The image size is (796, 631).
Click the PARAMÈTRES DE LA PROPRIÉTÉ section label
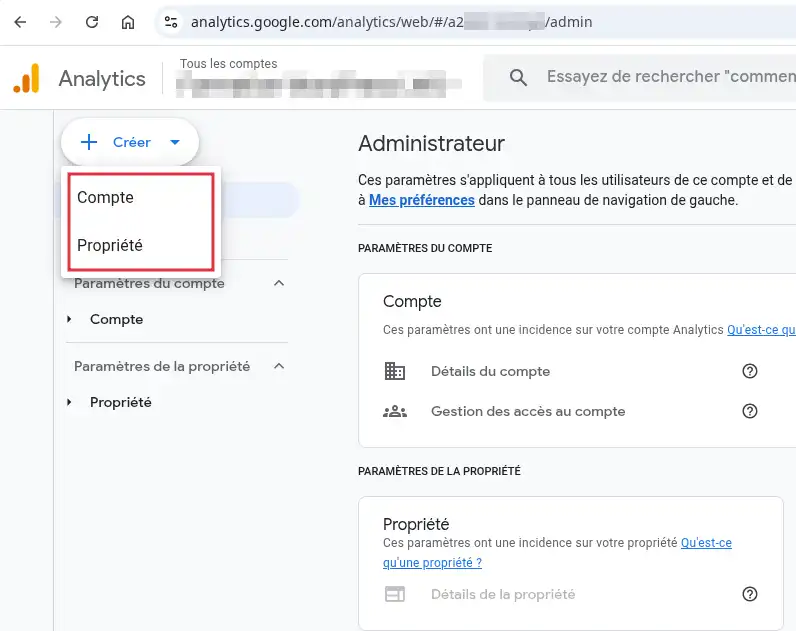point(439,471)
